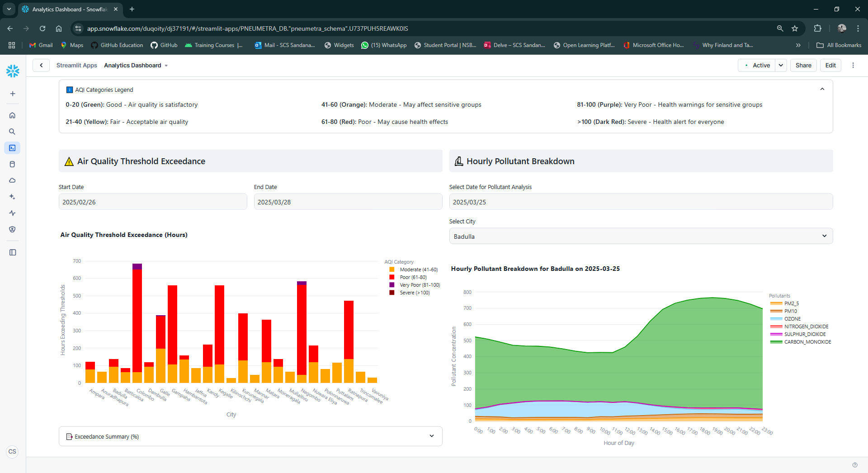
Task: Collapse the AQI Categories Legend panel
Action: [822, 89]
